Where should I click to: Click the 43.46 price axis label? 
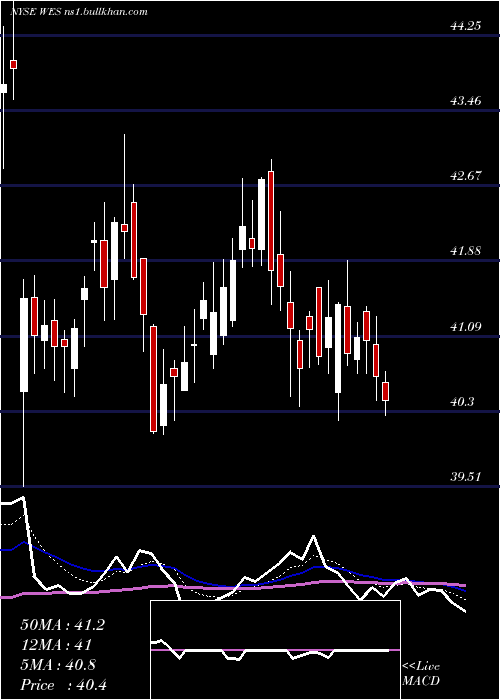(x=466, y=101)
